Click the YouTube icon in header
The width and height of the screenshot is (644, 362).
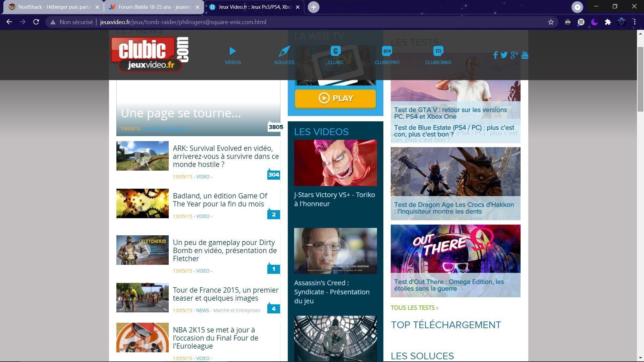(x=525, y=55)
